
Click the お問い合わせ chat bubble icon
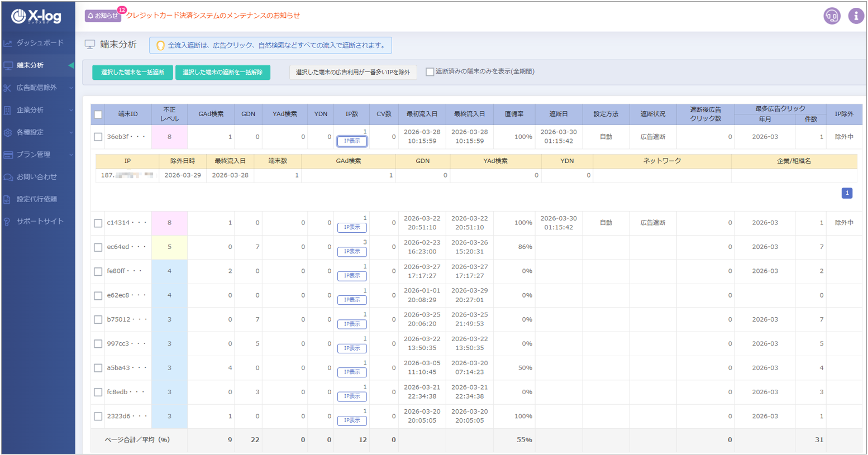click(8, 177)
